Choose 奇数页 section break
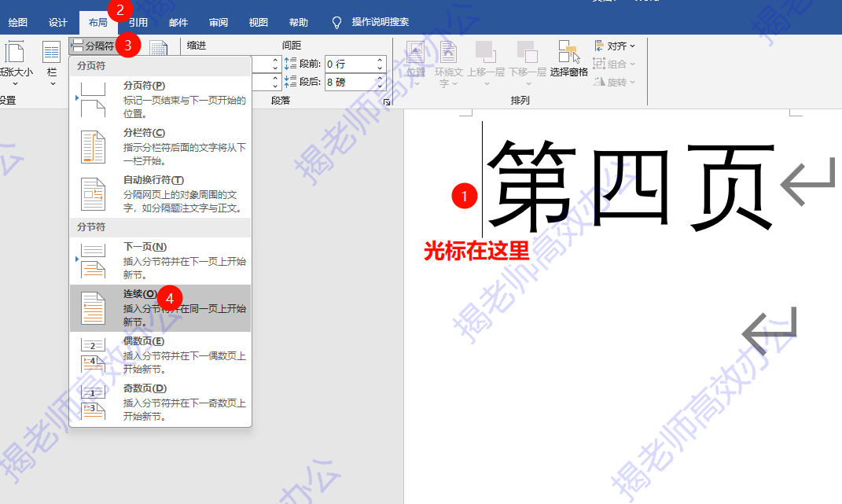842x504 pixels. [x=160, y=403]
